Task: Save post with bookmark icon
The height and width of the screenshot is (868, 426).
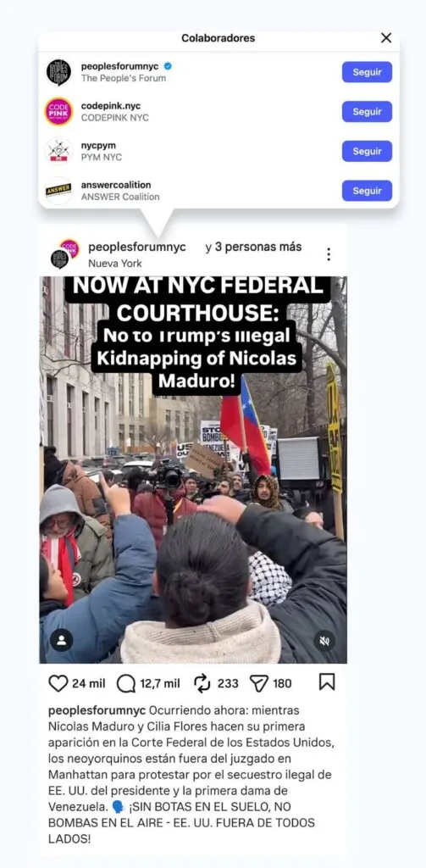Action: point(327,682)
